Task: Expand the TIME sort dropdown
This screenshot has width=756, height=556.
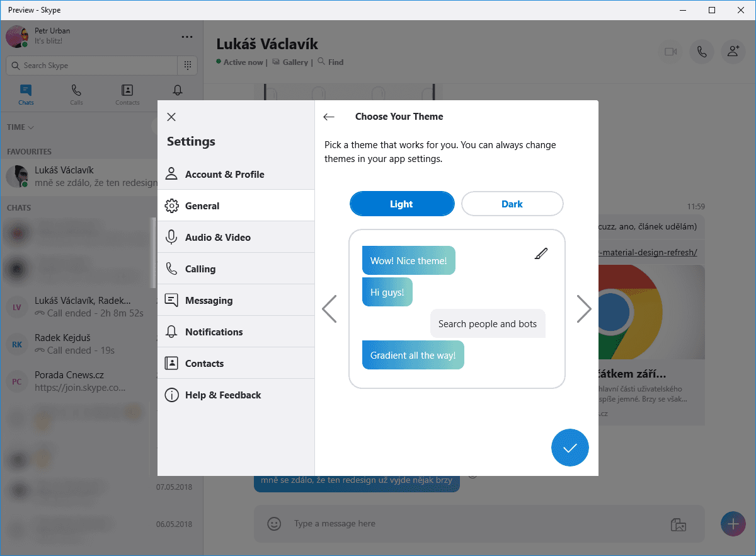Action: coord(20,127)
